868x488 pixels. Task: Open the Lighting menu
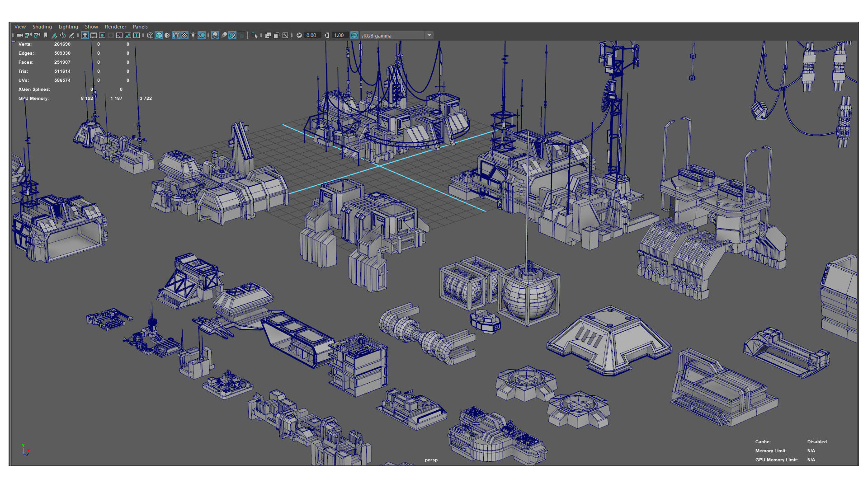[x=68, y=27]
